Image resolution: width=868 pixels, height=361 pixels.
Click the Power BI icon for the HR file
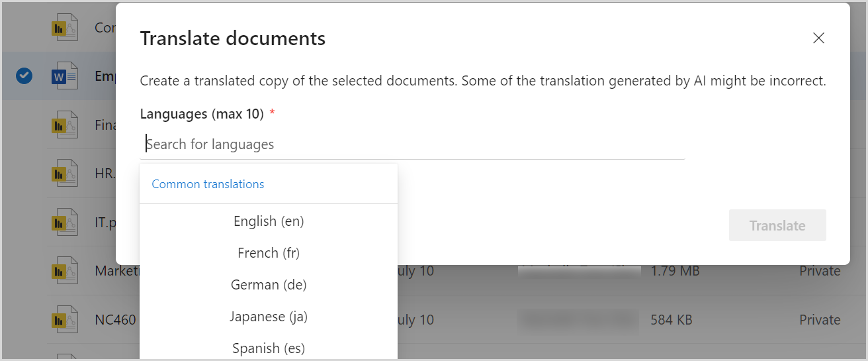[x=65, y=174]
